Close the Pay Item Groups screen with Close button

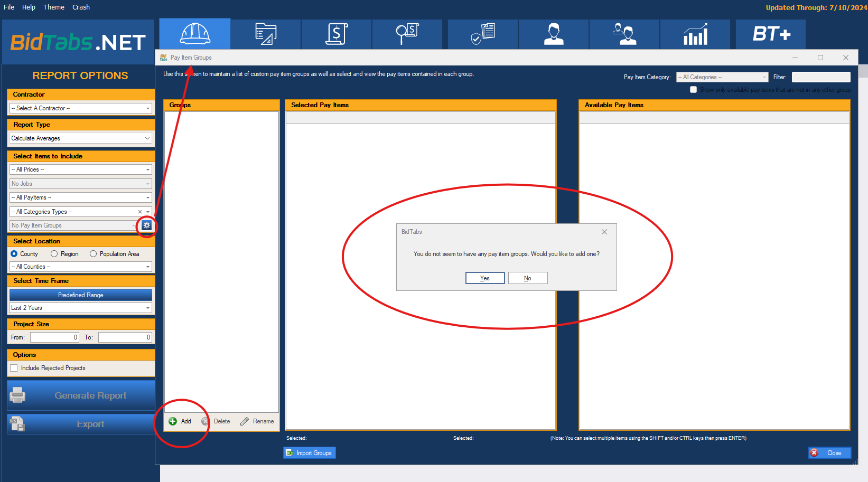[x=829, y=453]
